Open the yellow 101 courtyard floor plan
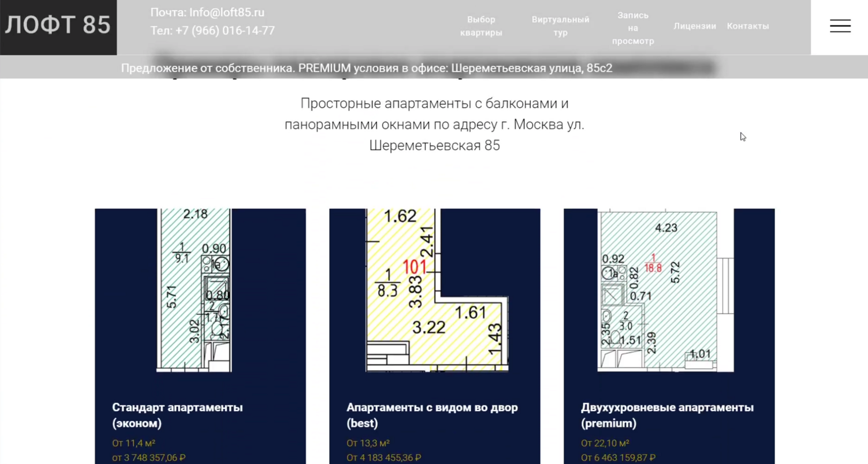Image resolution: width=868 pixels, height=464 pixels. 437,290
